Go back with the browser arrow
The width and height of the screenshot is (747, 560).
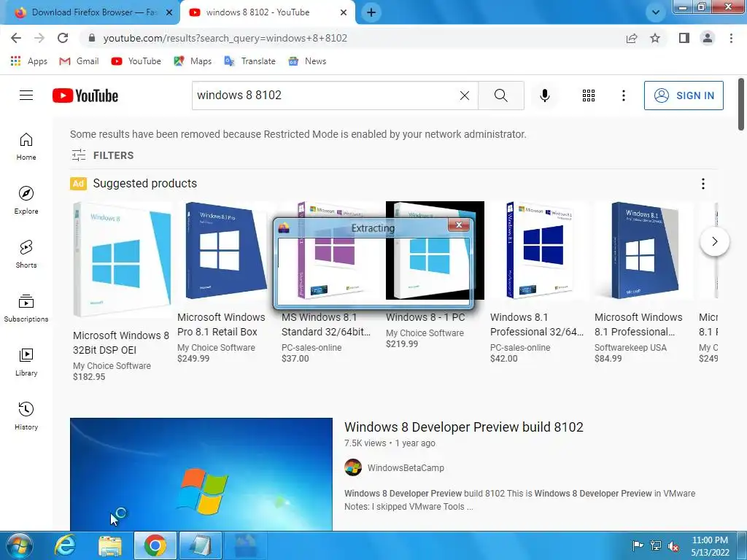click(x=16, y=38)
